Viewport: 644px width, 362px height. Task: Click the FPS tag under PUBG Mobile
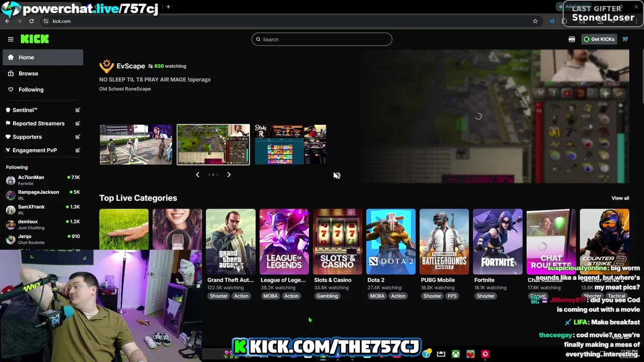point(452,296)
